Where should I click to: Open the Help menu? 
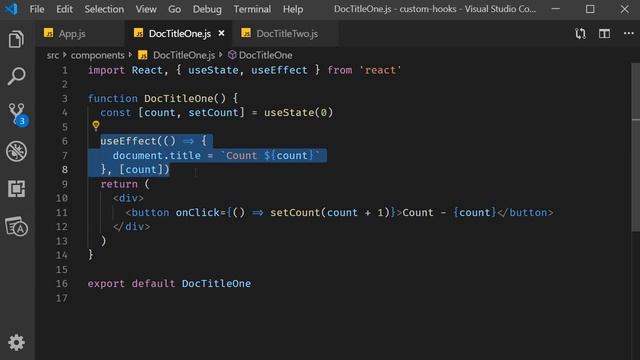[293, 9]
